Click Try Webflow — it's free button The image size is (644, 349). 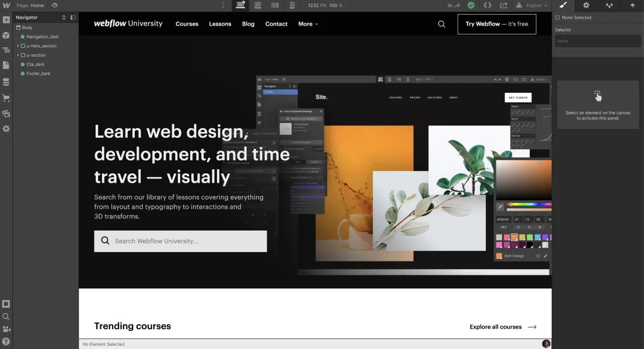pos(497,24)
